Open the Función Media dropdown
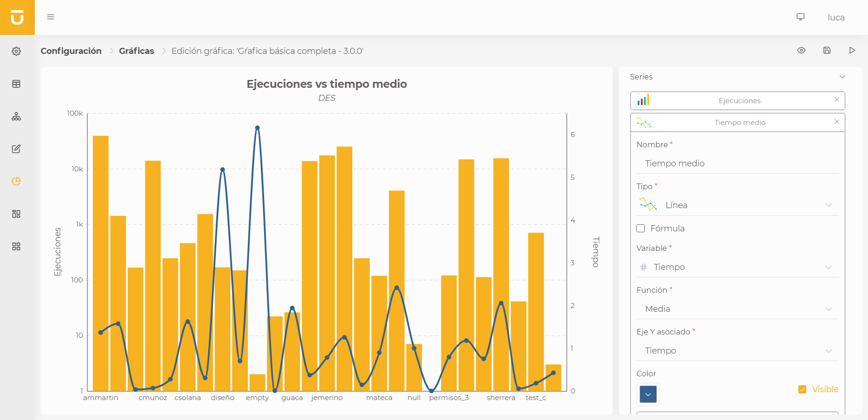This screenshot has width=868, height=420. [737, 309]
